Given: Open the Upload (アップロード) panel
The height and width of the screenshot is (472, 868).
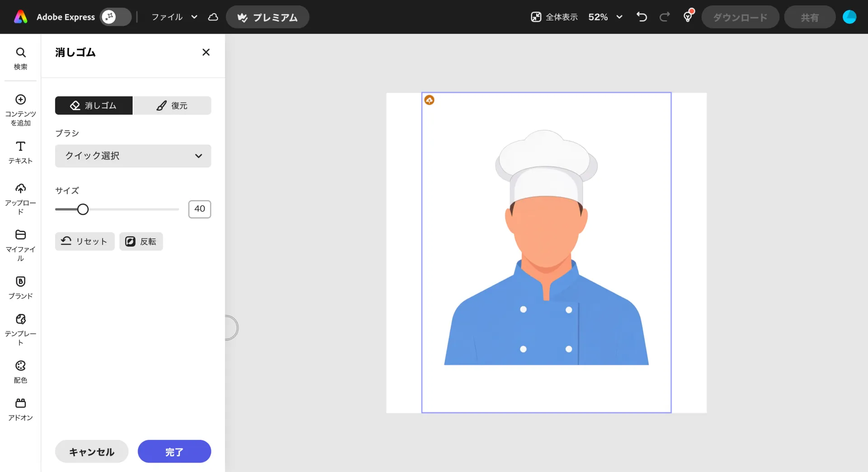Looking at the screenshot, I should tap(20, 199).
